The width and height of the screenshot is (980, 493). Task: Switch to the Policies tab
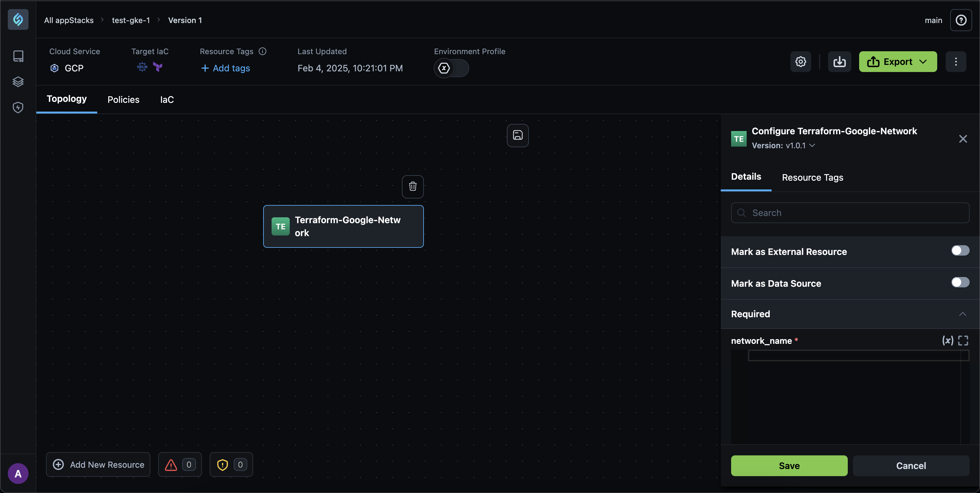pos(123,100)
